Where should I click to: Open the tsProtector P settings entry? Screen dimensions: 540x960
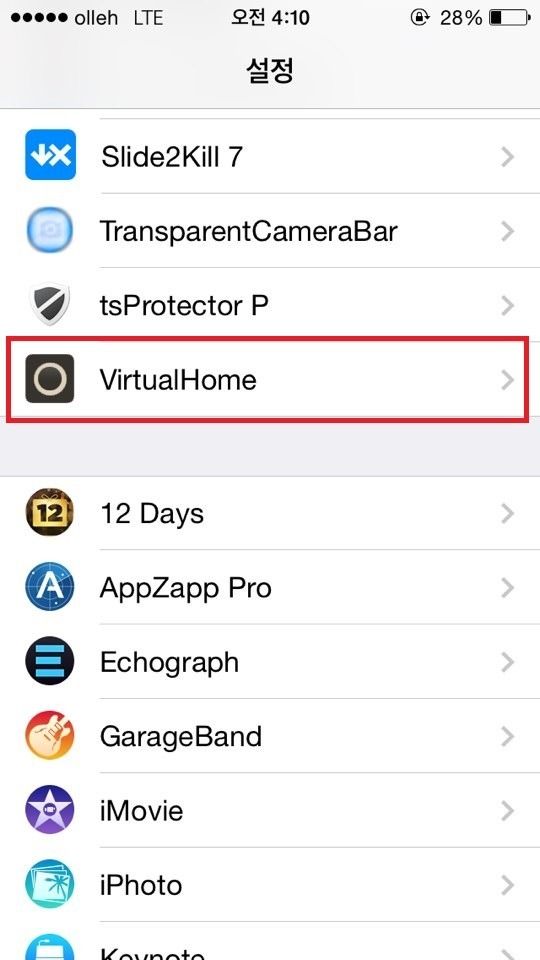[270, 305]
